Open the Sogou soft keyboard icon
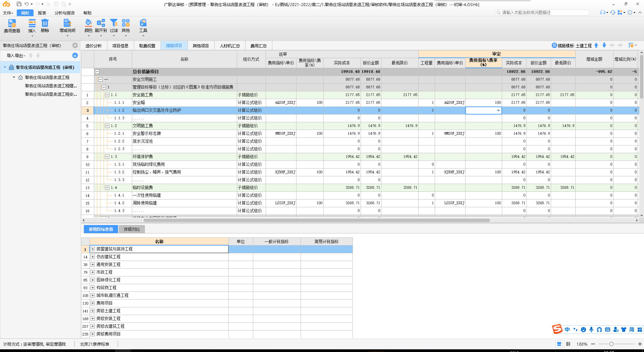This screenshot has height=352, width=644. point(607,329)
